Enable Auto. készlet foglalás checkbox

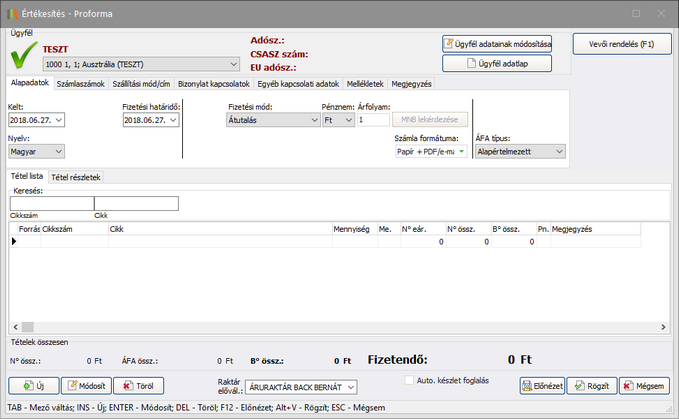(410, 380)
